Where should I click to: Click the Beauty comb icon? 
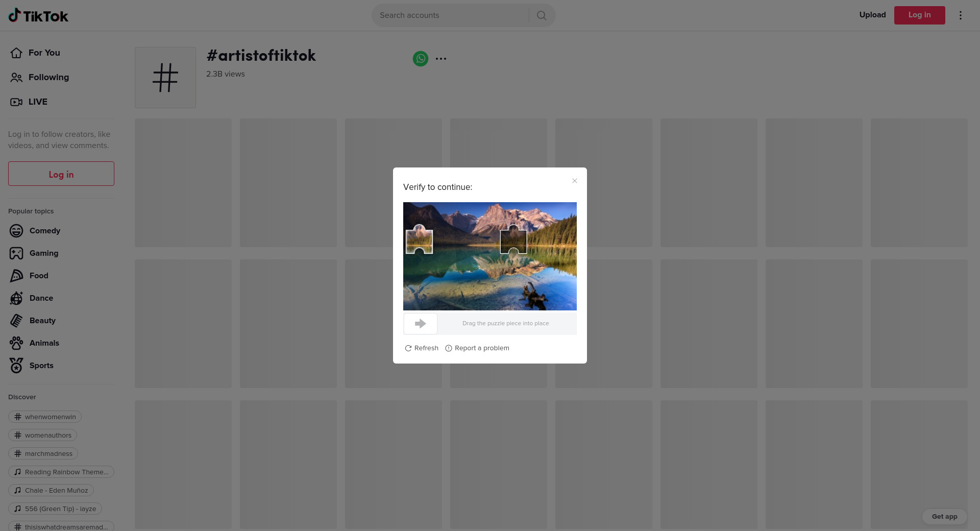coord(16,321)
